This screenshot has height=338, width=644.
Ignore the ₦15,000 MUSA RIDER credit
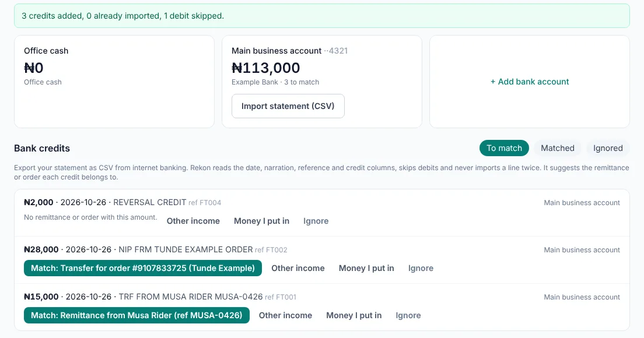click(x=408, y=315)
